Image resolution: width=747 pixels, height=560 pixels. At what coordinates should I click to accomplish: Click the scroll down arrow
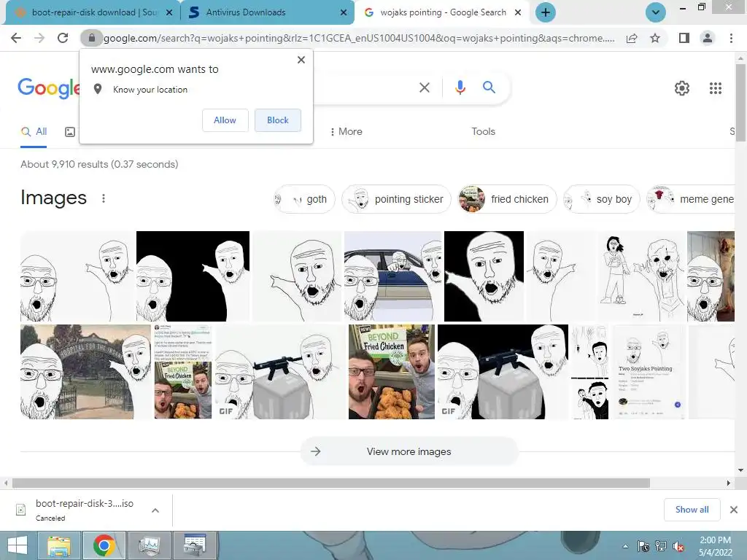[740, 470]
